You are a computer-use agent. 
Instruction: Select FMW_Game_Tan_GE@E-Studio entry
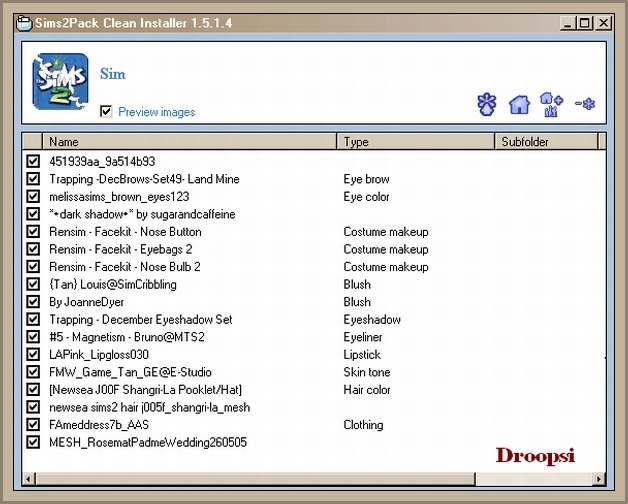(130, 372)
